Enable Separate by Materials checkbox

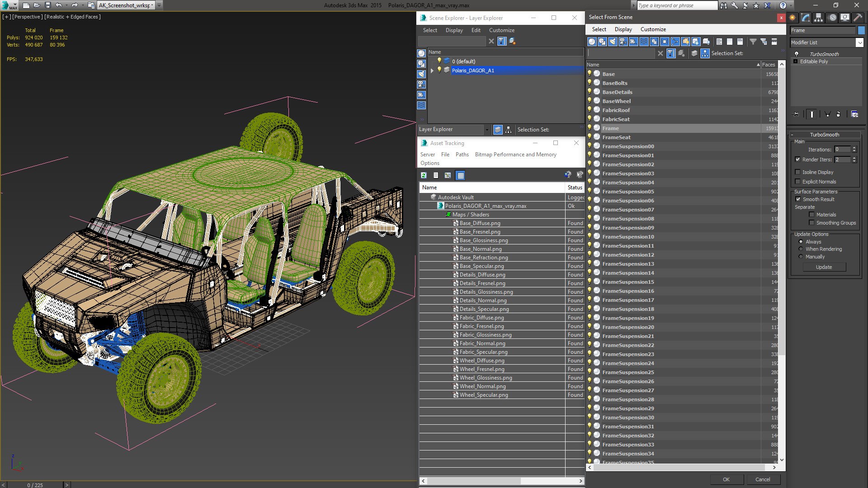pos(812,215)
